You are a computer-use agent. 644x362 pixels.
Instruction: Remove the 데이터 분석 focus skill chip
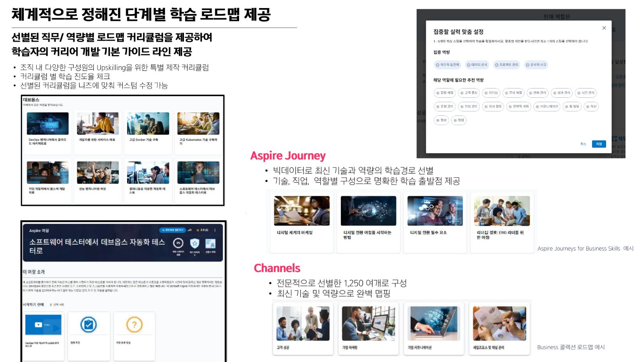coord(477,65)
